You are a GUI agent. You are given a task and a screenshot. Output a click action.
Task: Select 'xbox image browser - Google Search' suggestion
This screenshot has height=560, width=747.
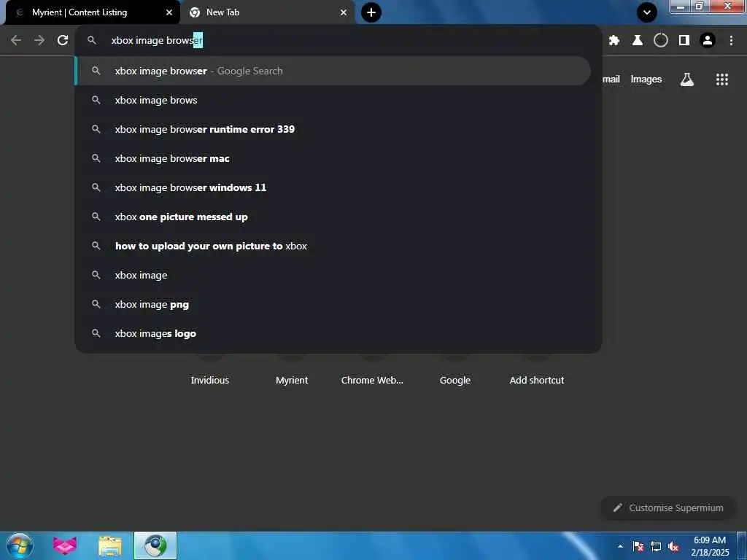(333, 71)
